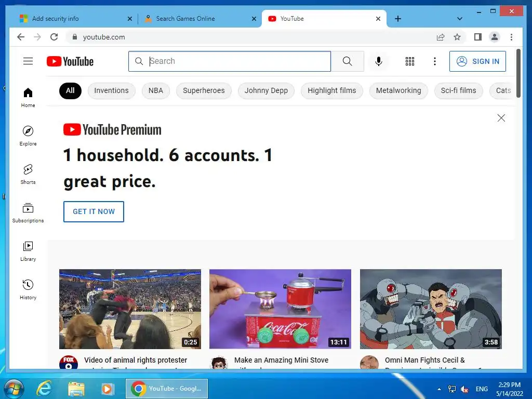Select the Metalworking filter chip
532x399 pixels.
tap(398, 90)
